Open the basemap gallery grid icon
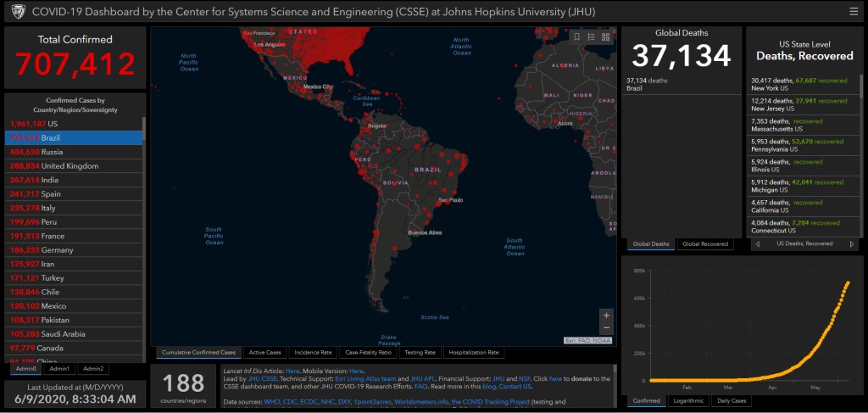The image size is (868, 413). point(605,36)
